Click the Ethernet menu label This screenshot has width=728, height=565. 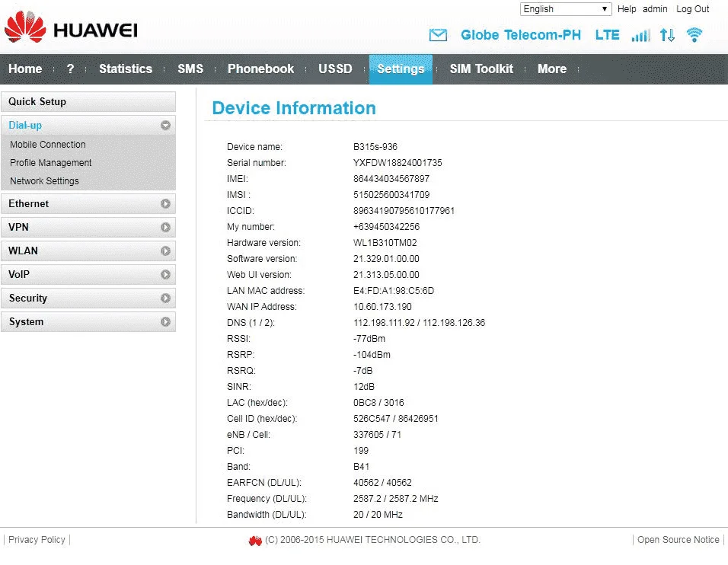pos(28,204)
